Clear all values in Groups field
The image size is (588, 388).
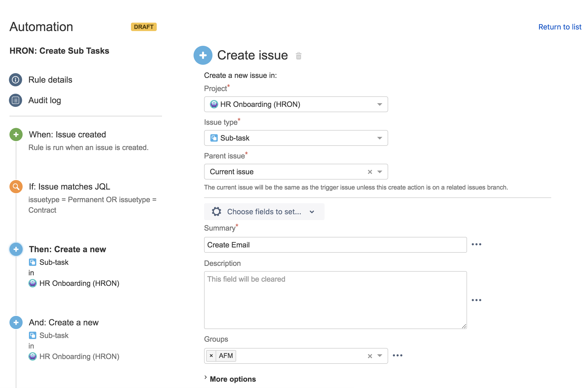coord(370,356)
